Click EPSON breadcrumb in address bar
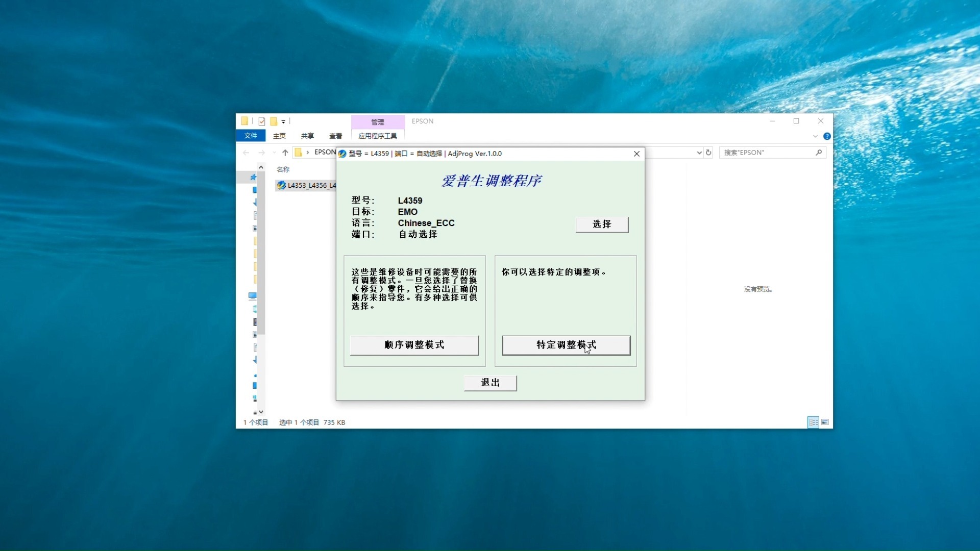The image size is (980, 551). coord(325,152)
